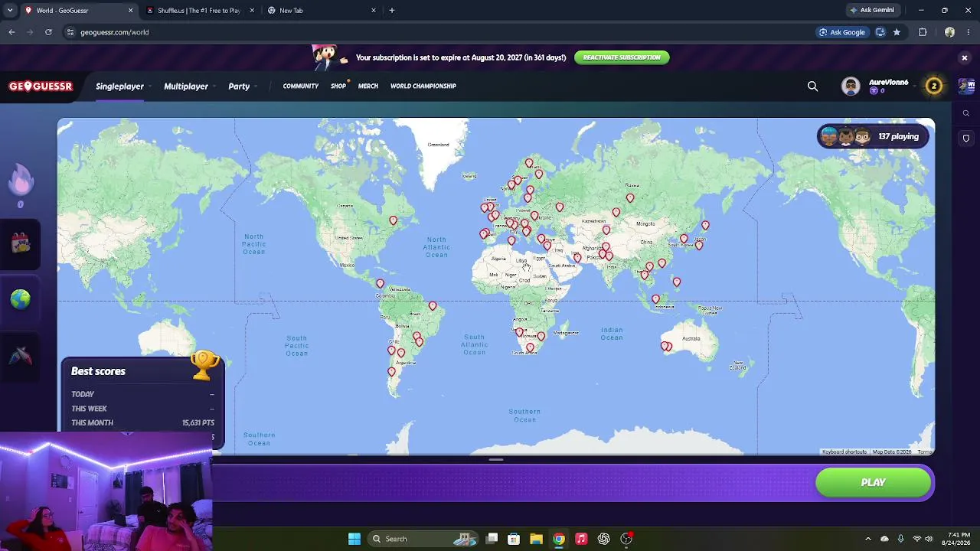Open the OneDrive cloud tray icon
Image resolution: width=980 pixels, height=551 pixels.
tap(884, 539)
